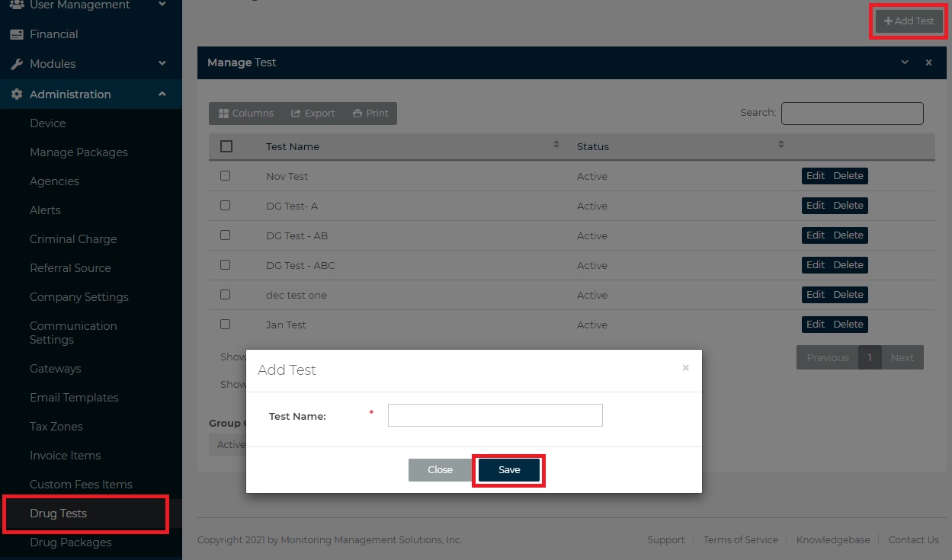Viewport: 952px width, 560px height.
Task: Open the Contact Us footer link
Action: [914, 539]
